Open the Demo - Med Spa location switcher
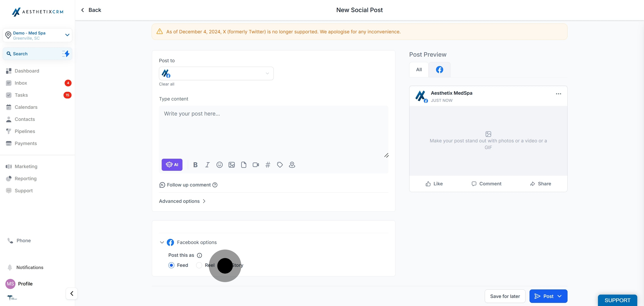Image resolution: width=644 pixels, height=306 pixels. (38, 35)
